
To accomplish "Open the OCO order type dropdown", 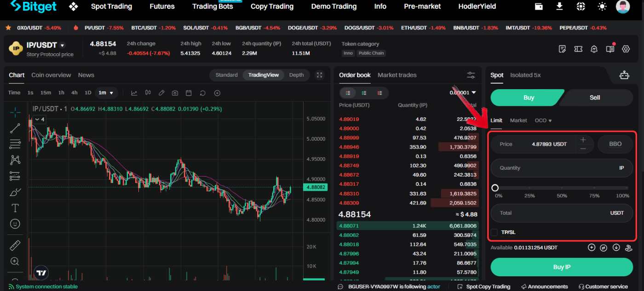I will tap(543, 120).
